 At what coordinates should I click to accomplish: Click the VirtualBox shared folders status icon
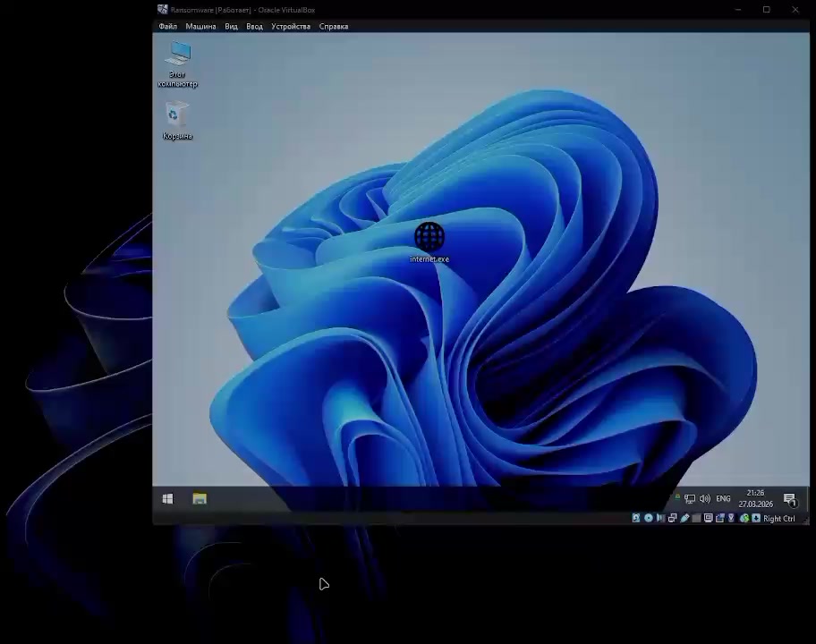coord(696,518)
